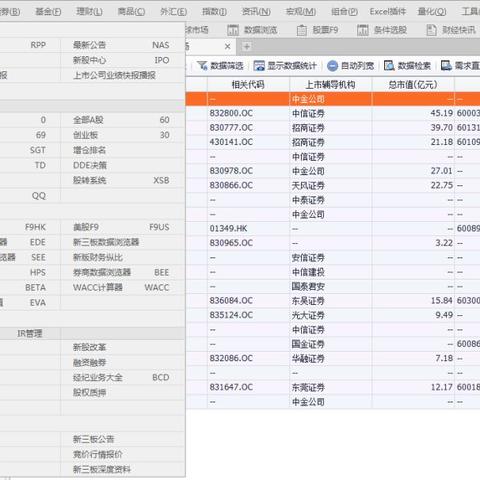Select 新三板数据浏览器 menu entry

(123, 242)
